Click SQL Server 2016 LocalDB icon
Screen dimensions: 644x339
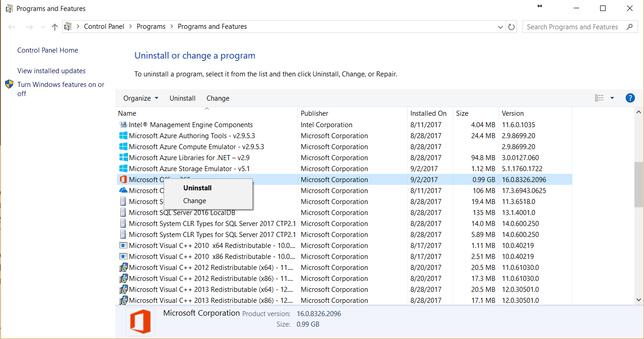coord(123,212)
